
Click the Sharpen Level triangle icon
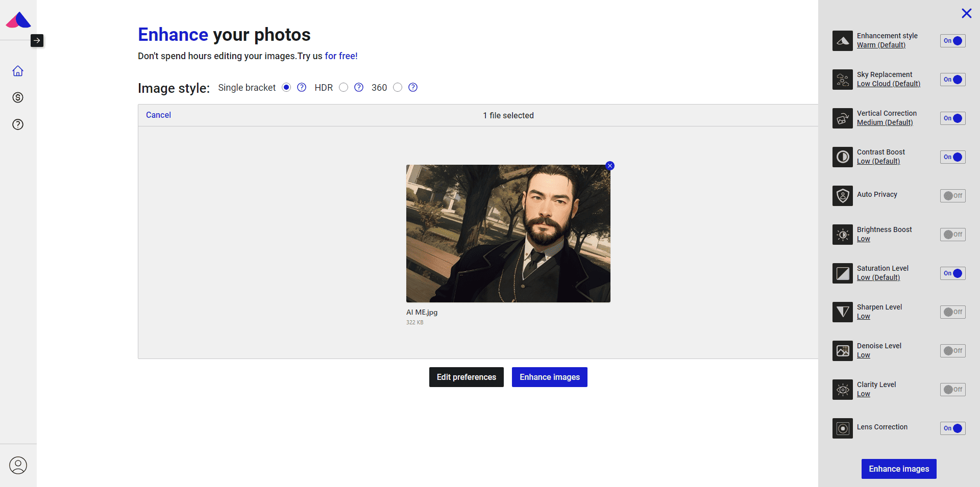click(x=843, y=312)
